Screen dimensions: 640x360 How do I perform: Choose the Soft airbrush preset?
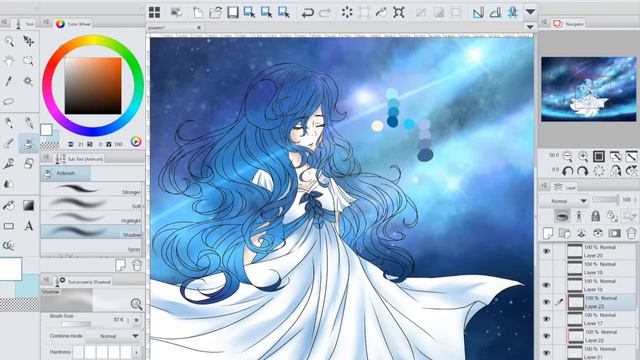(x=92, y=204)
